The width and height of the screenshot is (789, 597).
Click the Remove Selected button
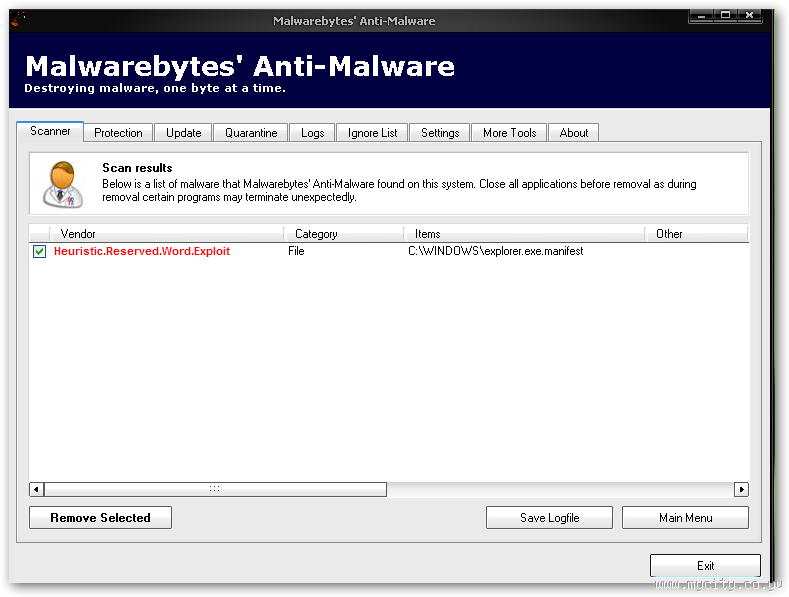click(100, 517)
